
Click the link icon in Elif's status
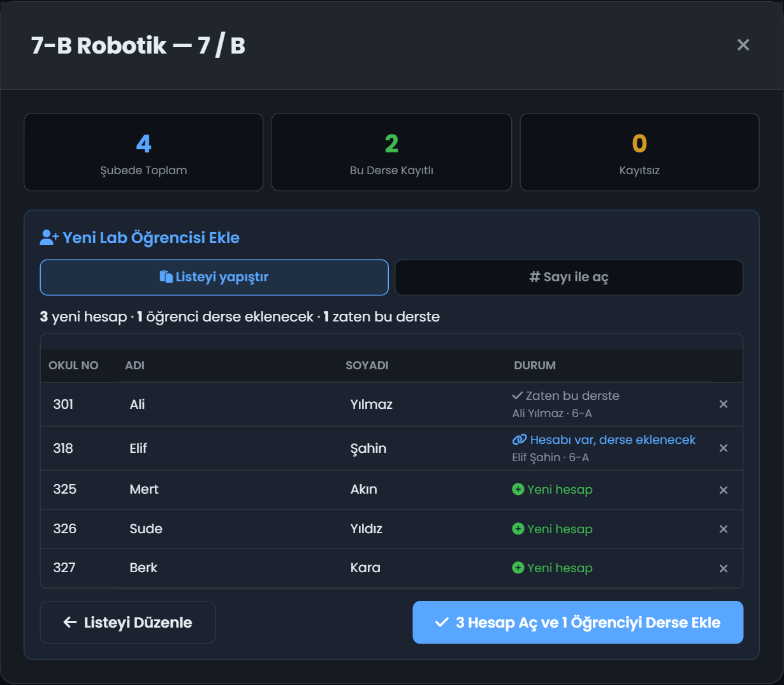(x=519, y=439)
